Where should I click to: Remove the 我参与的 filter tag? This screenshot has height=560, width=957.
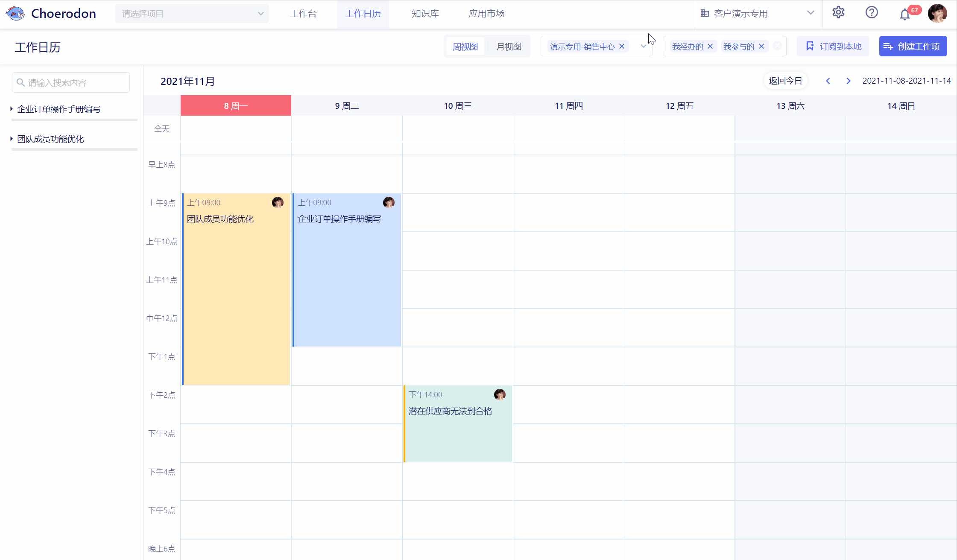[761, 47]
